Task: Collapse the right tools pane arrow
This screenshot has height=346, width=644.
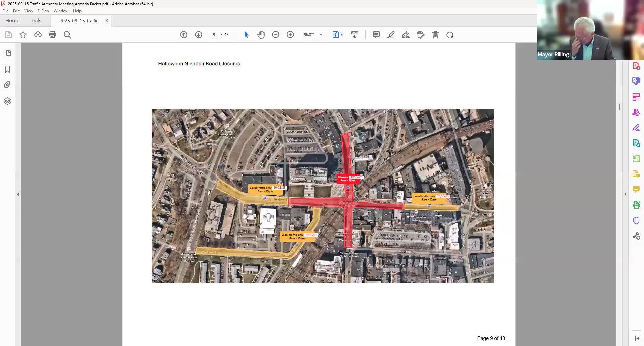Action: click(x=625, y=194)
